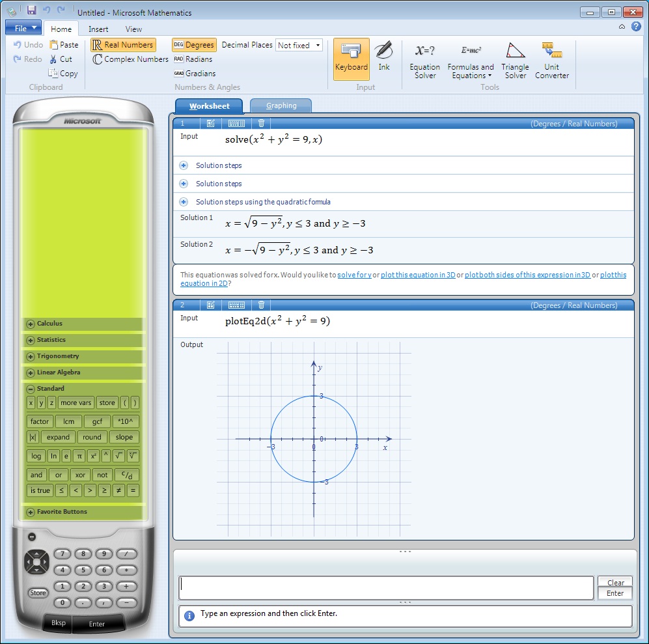Screen dimensions: 649x644
Task: Open the Insert ribbon tab
Action: [98, 29]
